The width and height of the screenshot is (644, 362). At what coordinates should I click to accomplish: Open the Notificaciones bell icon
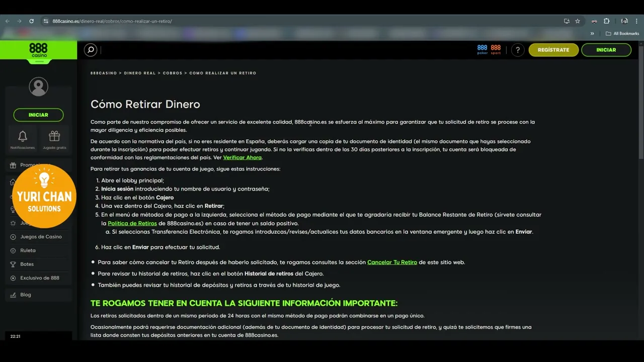(23, 136)
